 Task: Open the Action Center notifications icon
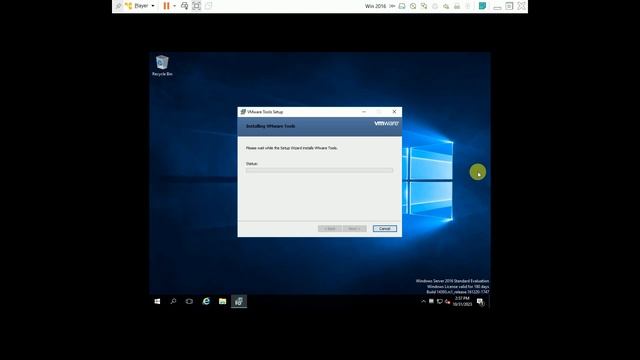point(480,302)
